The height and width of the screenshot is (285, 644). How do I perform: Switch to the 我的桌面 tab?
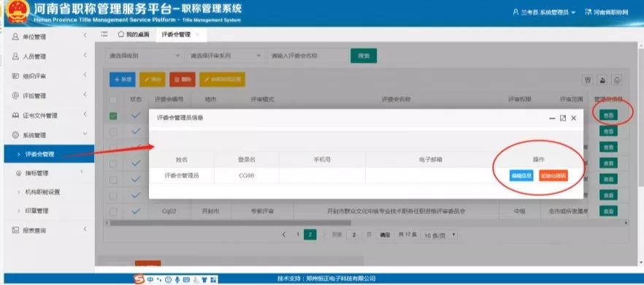point(134,34)
